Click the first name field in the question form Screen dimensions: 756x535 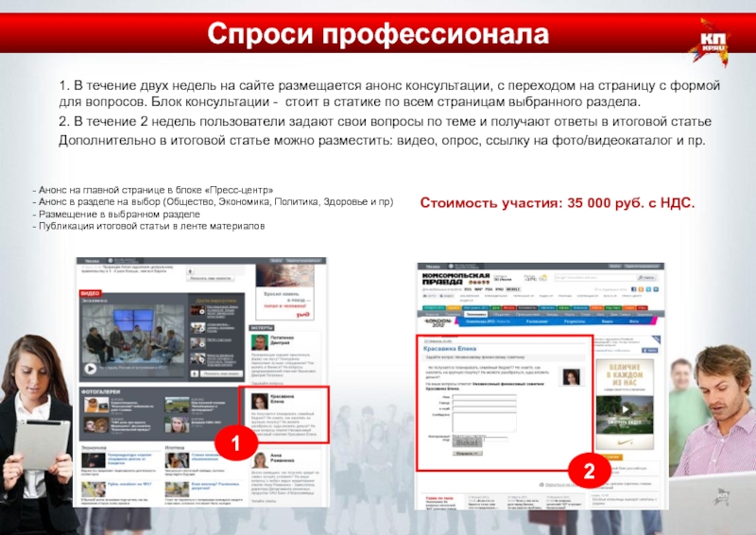tap(484, 397)
